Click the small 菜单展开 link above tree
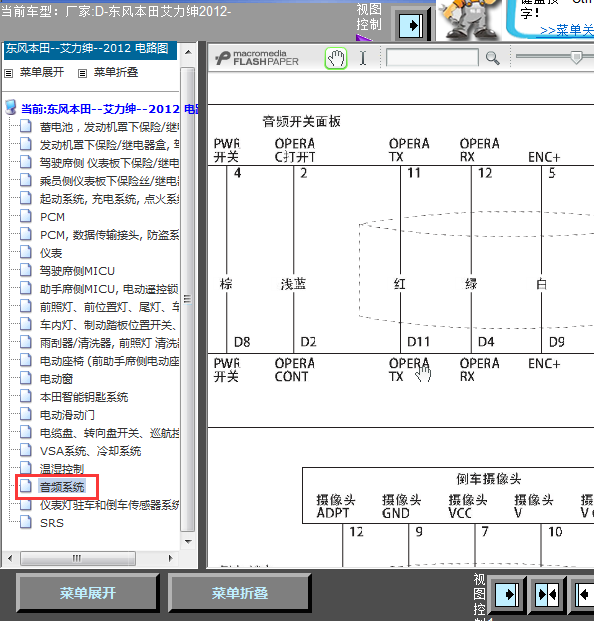Viewport: 594px width, 622px height. [42, 72]
